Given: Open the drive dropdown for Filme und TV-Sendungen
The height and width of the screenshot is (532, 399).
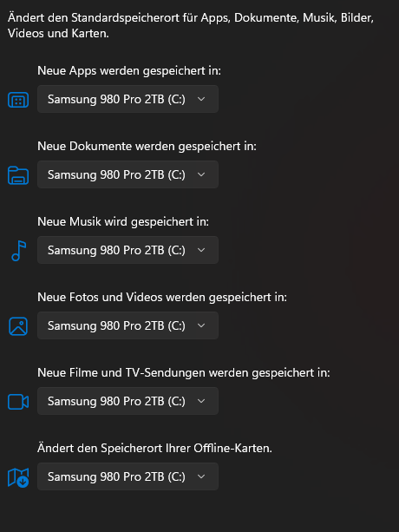Looking at the screenshot, I should tap(128, 401).
